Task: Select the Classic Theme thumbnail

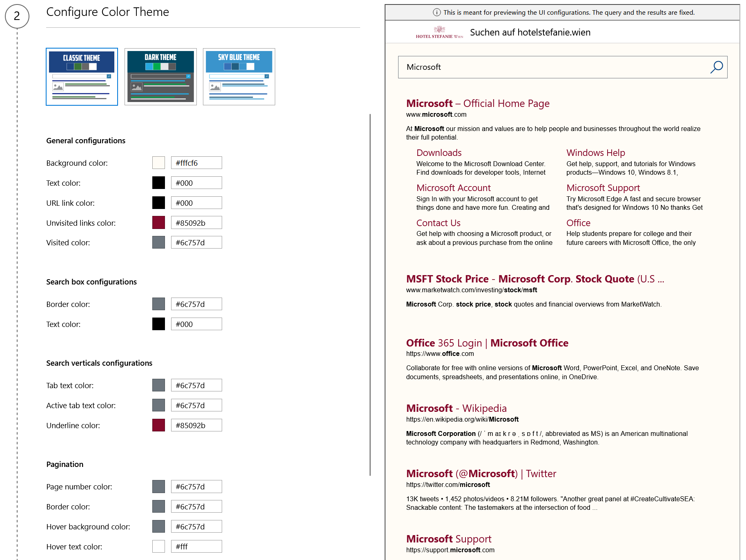Action: (82, 77)
